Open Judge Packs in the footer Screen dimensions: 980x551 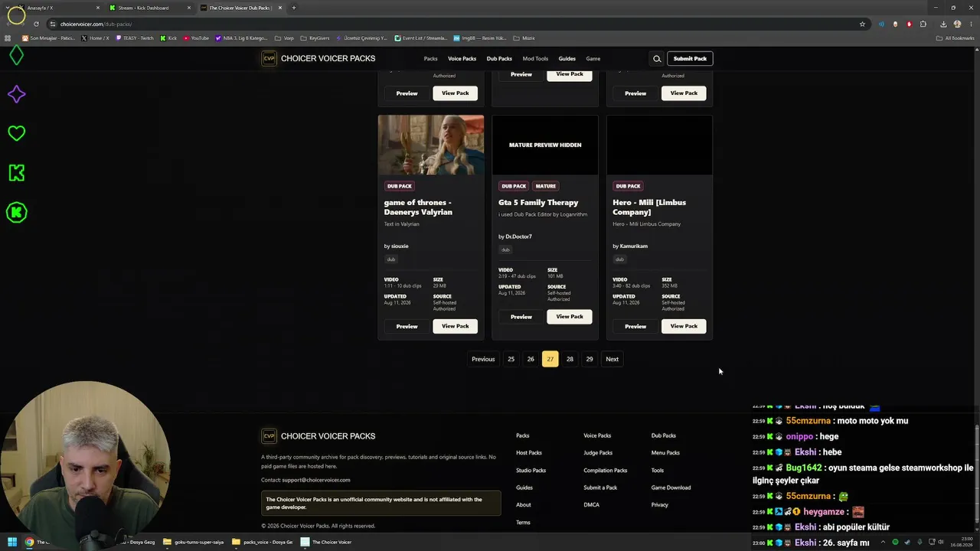pyautogui.click(x=598, y=453)
